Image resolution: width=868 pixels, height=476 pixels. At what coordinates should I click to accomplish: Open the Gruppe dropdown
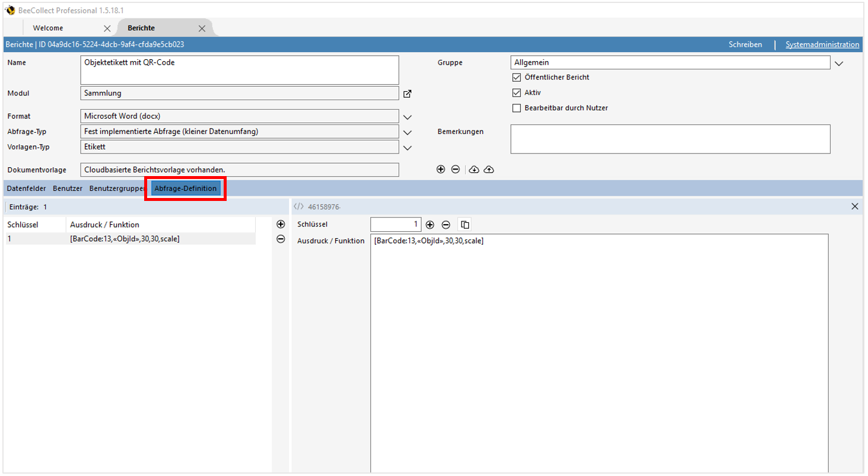(x=838, y=63)
